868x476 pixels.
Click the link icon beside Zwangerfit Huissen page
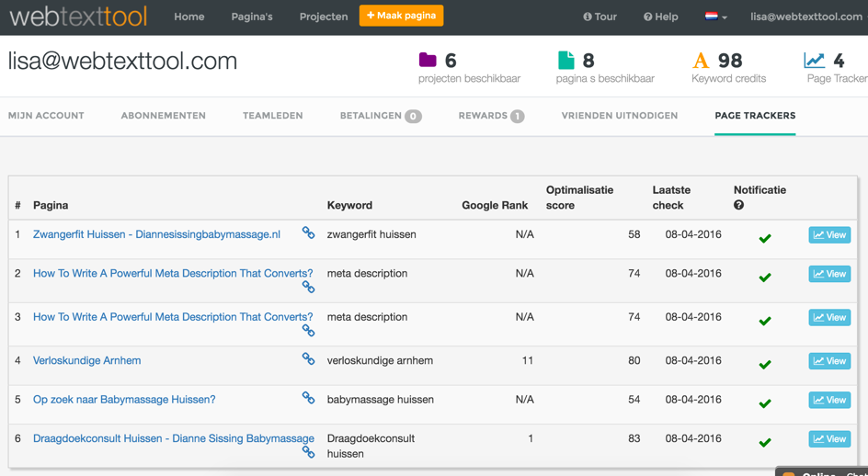pyautogui.click(x=308, y=233)
